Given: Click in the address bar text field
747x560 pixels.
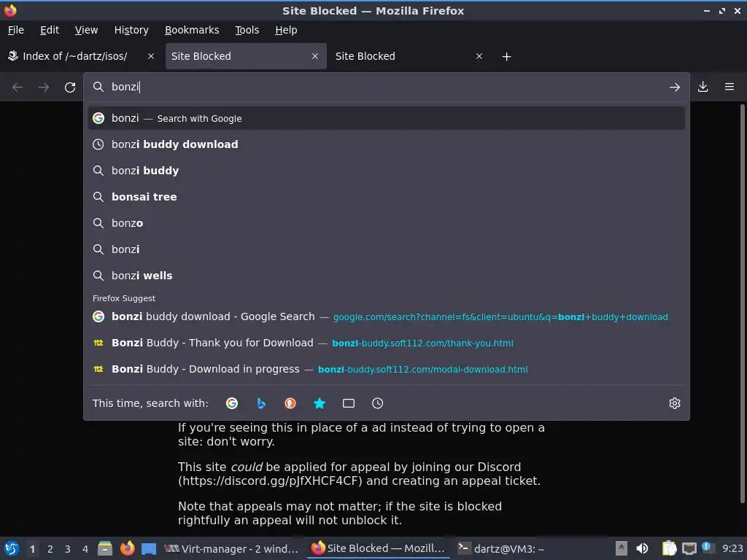Looking at the screenshot, I should click(x=386, y=87).
